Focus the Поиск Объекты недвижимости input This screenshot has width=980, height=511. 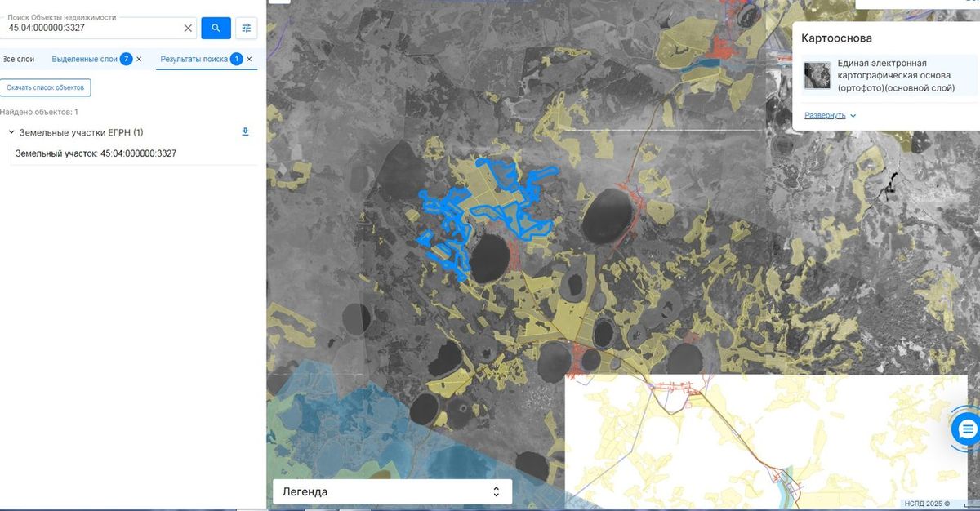coord(94,28)
